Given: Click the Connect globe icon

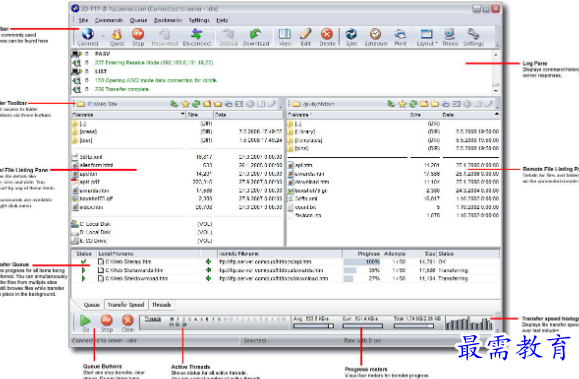Looking at the screenshot, I should point(88,34).
